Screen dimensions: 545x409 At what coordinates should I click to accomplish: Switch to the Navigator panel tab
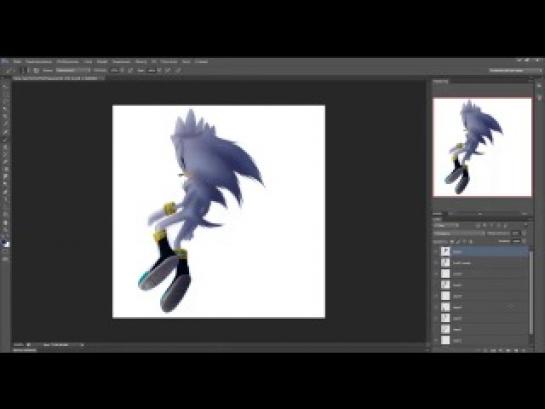[441, 82]
